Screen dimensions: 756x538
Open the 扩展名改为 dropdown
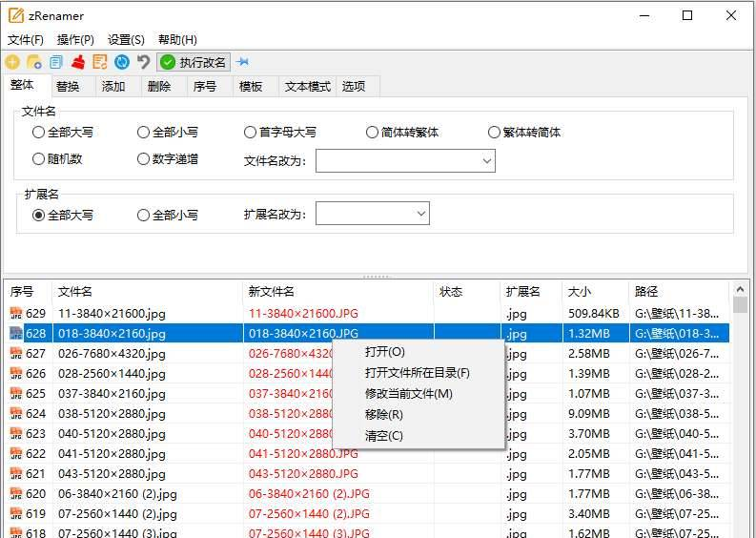420,215
